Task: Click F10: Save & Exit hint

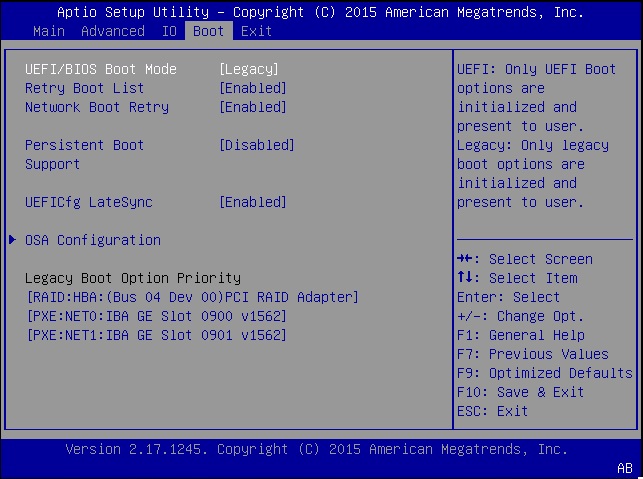Action: [x=520, y=392]
